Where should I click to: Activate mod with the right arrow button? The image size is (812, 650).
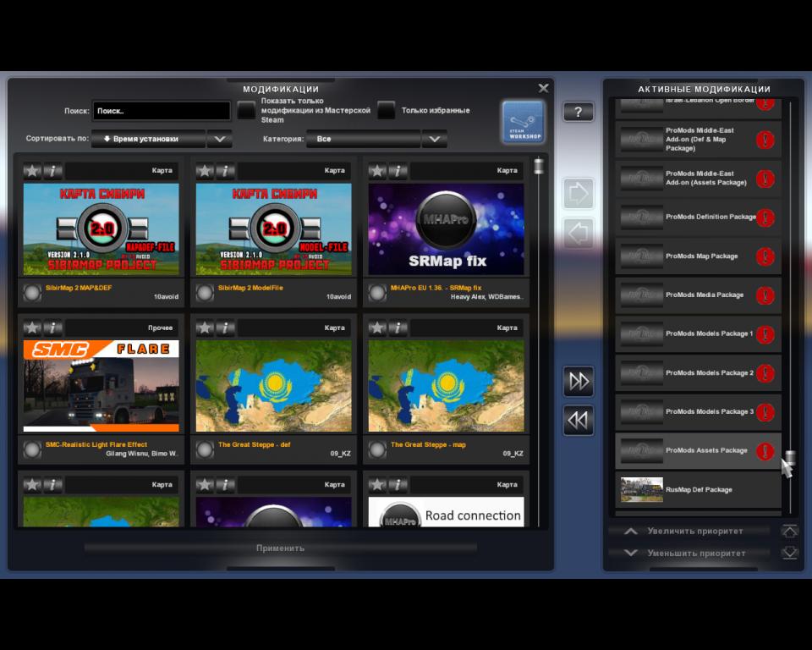tap(578, 193)
